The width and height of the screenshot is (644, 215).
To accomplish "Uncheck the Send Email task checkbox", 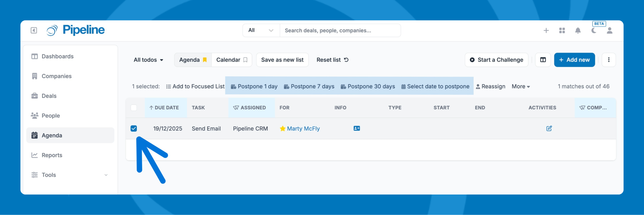I will pos(133,128).
